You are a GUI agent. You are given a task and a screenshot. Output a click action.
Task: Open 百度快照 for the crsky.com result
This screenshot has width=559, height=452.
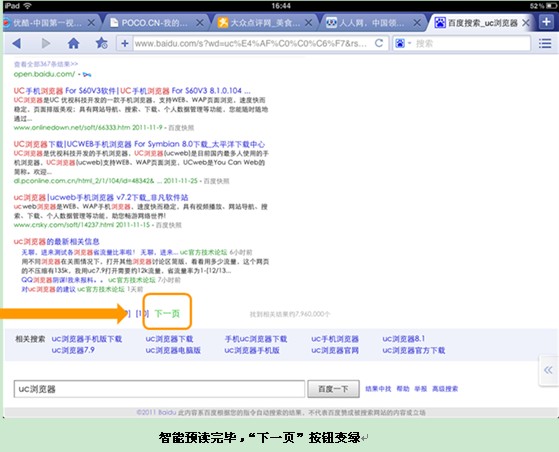(x=169, y=225)
